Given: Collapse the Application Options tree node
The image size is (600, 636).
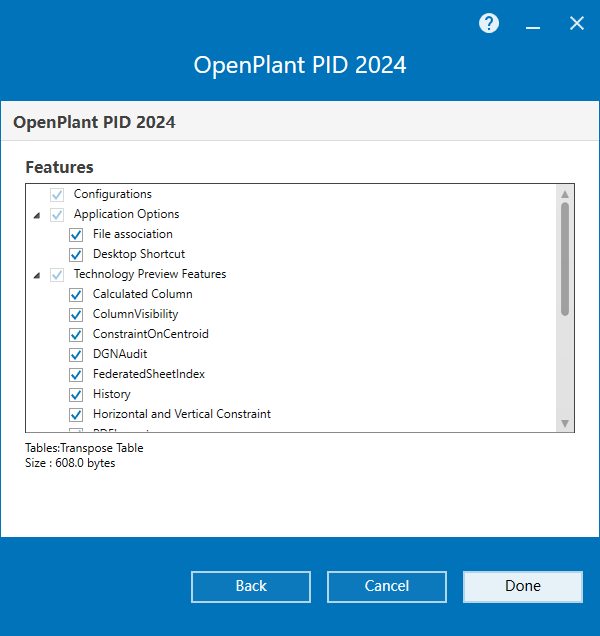Looking at the screenshot, I should point(37,215).
